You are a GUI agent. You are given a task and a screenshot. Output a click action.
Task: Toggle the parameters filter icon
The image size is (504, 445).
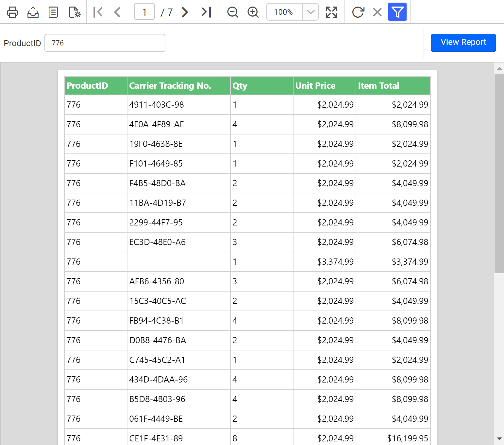397,12
